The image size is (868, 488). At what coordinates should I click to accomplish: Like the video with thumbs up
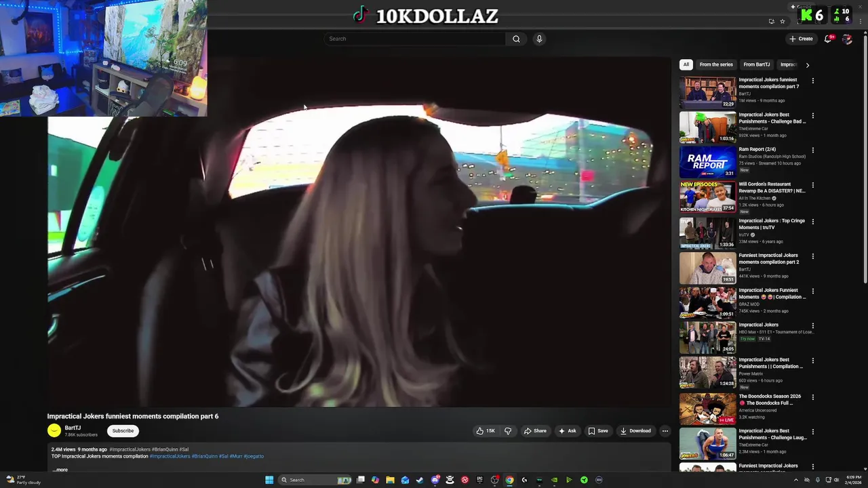pos(485,431)
